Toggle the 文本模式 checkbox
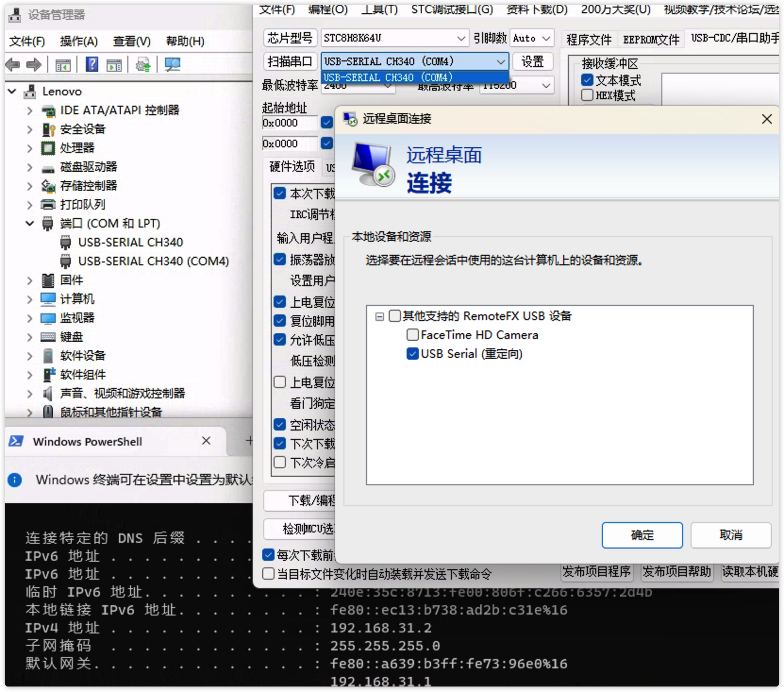 [587, 80]
